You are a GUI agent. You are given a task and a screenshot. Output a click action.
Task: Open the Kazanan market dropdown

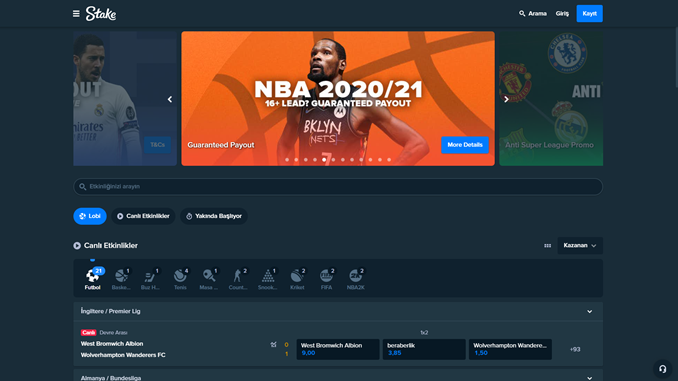pyautogui.click(x=580, y=246)
